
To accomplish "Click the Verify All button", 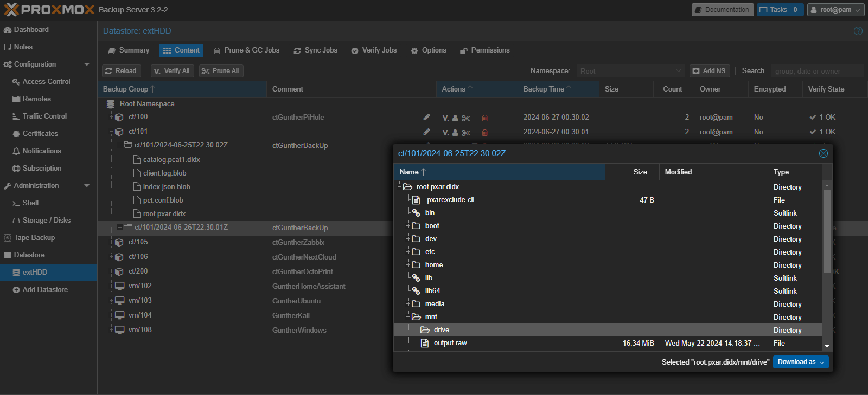I will pos(171,71).
